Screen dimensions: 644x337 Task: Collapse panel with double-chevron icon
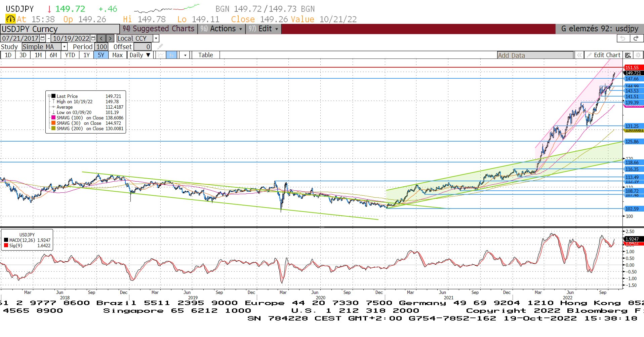tap(579, 55)
